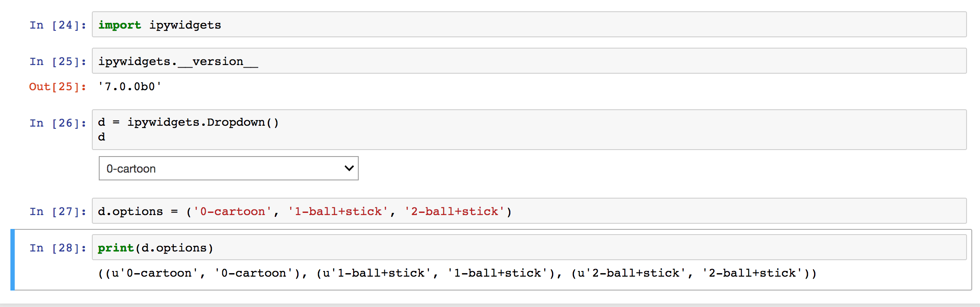
Task: Click the In [28] prompt label
Action: click(x=56, y=248)
